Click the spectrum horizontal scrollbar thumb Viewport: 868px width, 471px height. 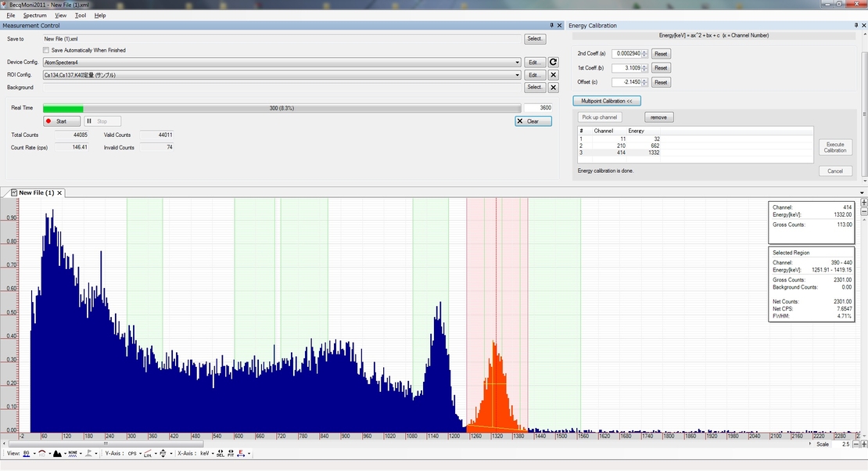pos(106,444)
